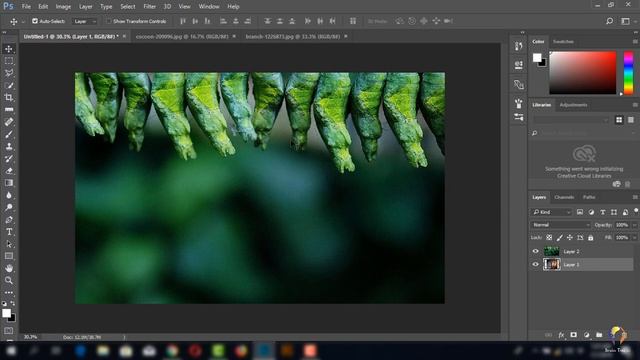Hide Layer 1 with its eye icon
640x360 pixels.
pos(536,264)
